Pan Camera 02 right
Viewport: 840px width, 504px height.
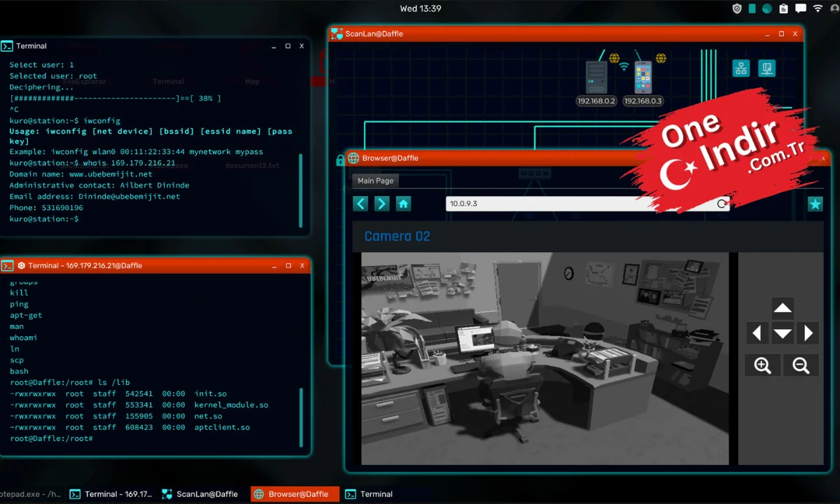(808, 332)
